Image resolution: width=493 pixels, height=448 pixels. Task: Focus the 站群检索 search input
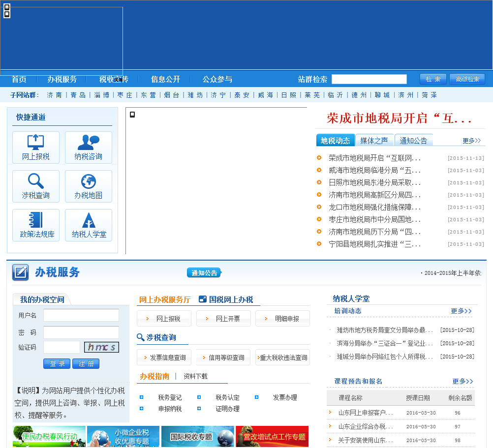369,79
